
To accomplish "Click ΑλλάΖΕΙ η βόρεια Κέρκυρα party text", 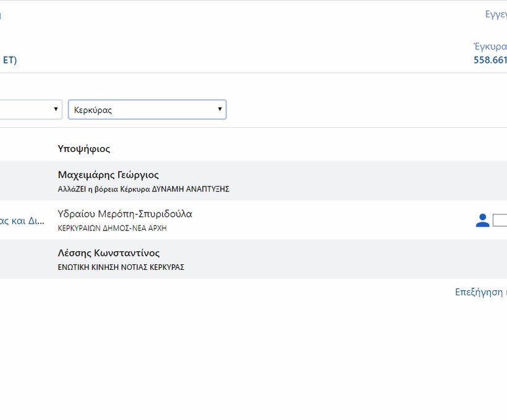I will coord(143,189).
